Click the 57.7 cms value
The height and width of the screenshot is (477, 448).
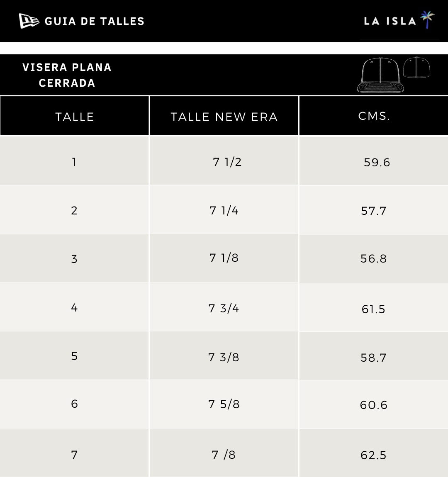pyautogui.click(x=373, y=211)
